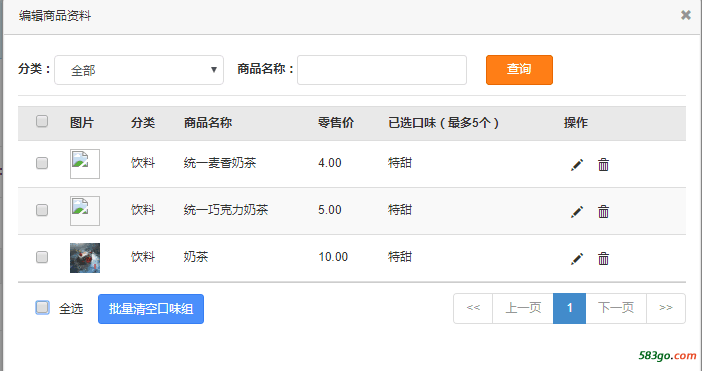Click the trash icon for 10.00 奶茶 row
Viewport: 702px width, 371px height.
coord(604,259)
